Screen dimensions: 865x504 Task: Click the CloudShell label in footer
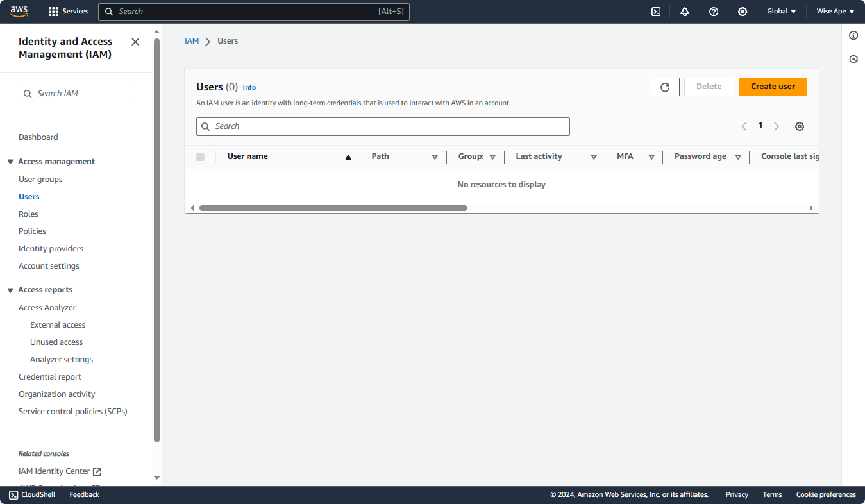coord(38,494)
